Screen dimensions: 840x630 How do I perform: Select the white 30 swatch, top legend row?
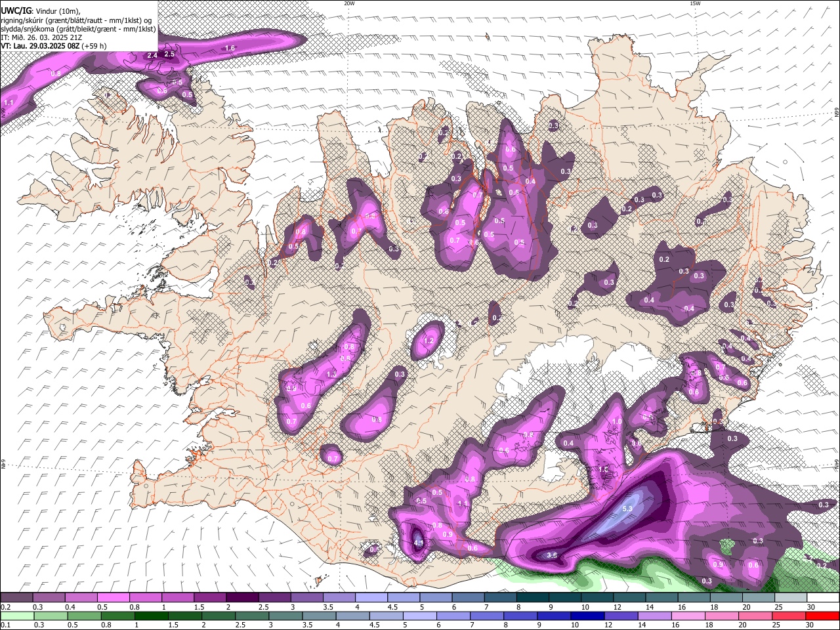(823, 598)
